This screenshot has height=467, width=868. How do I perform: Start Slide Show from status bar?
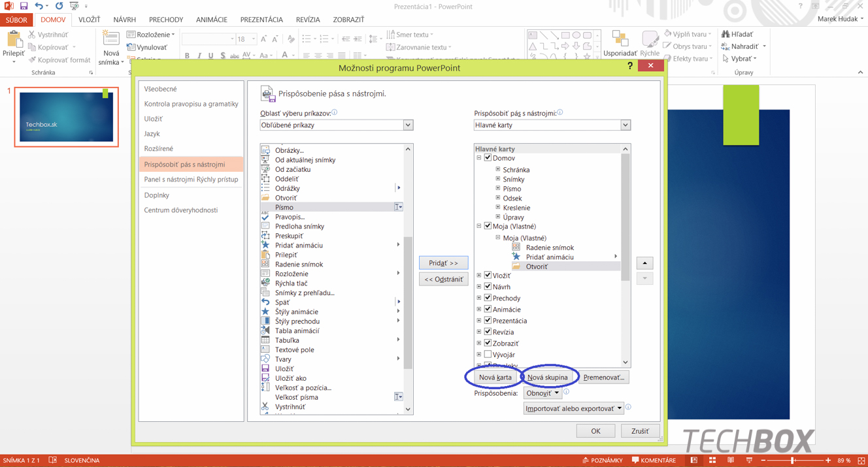(x=749, y=460)
